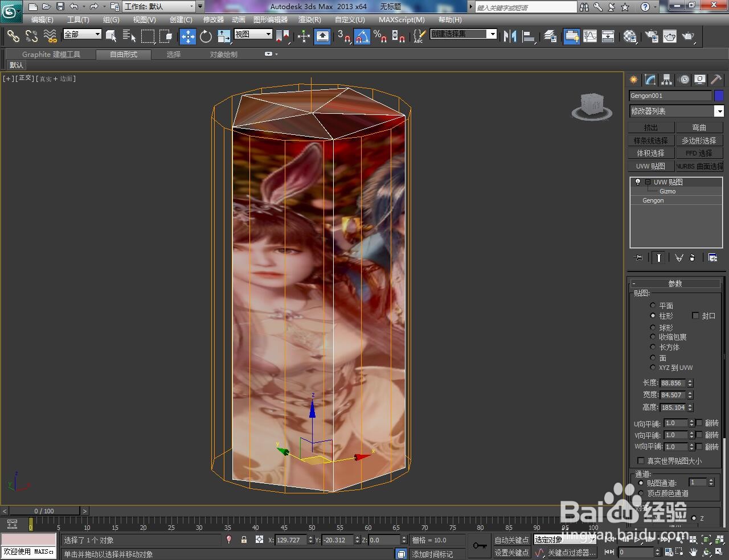Viewport: 729px width, 560px height.
Task: Open the 修改器 menu
Action: coord(214,20)
